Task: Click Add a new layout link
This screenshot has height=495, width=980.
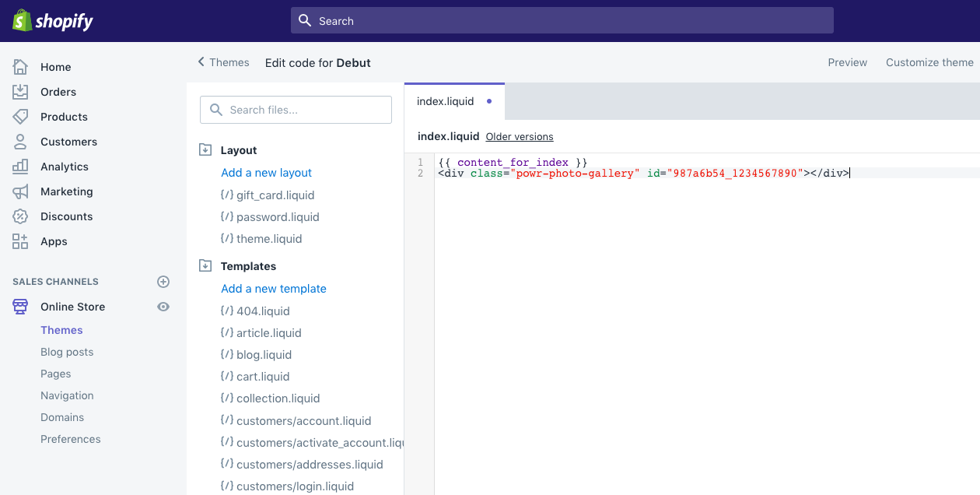Action: point(267,173)
